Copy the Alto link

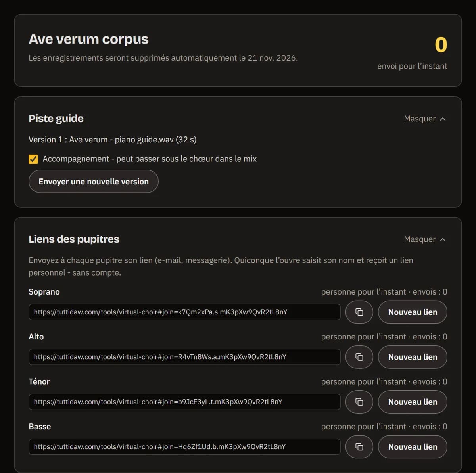pyautogui.click(x=359, y=357)
